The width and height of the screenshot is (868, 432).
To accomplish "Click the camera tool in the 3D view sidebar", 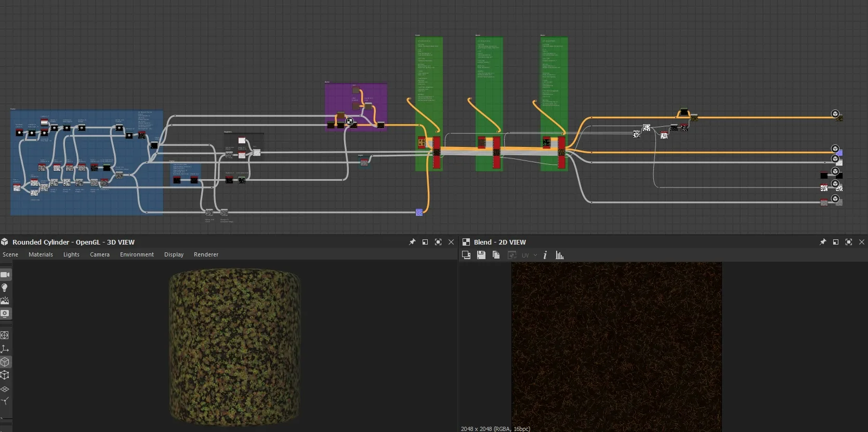I will [x=5, y=275].
